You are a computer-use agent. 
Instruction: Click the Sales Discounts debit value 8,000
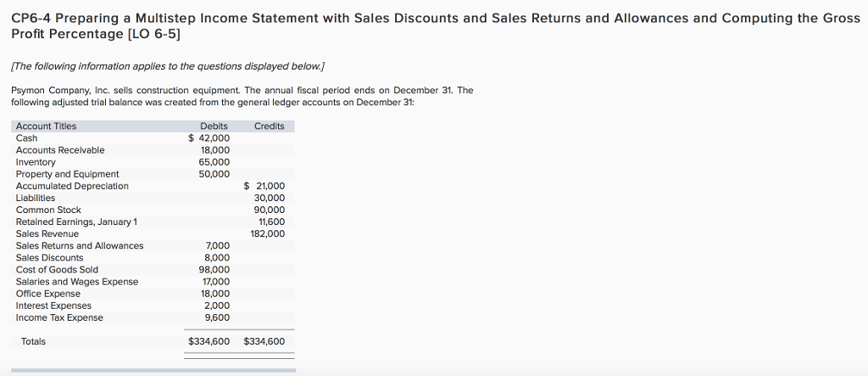point(217,258)
